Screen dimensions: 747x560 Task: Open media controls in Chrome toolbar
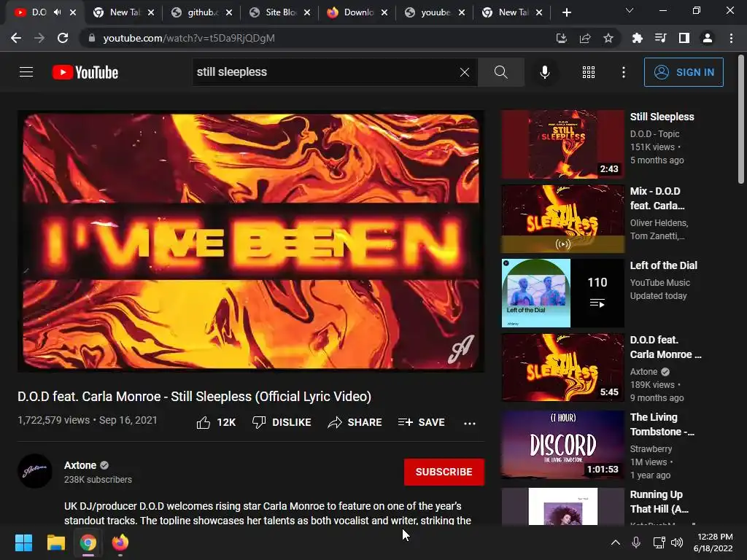[660, 38]
